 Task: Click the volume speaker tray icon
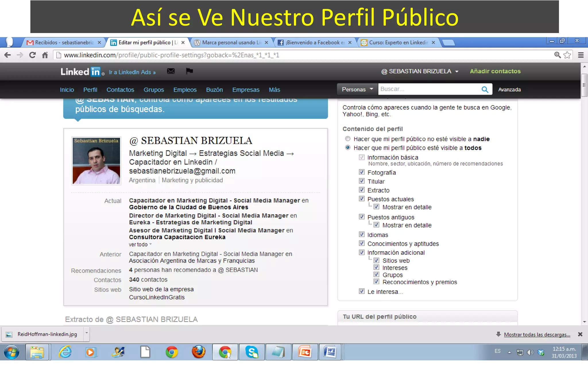pos(530,352)
